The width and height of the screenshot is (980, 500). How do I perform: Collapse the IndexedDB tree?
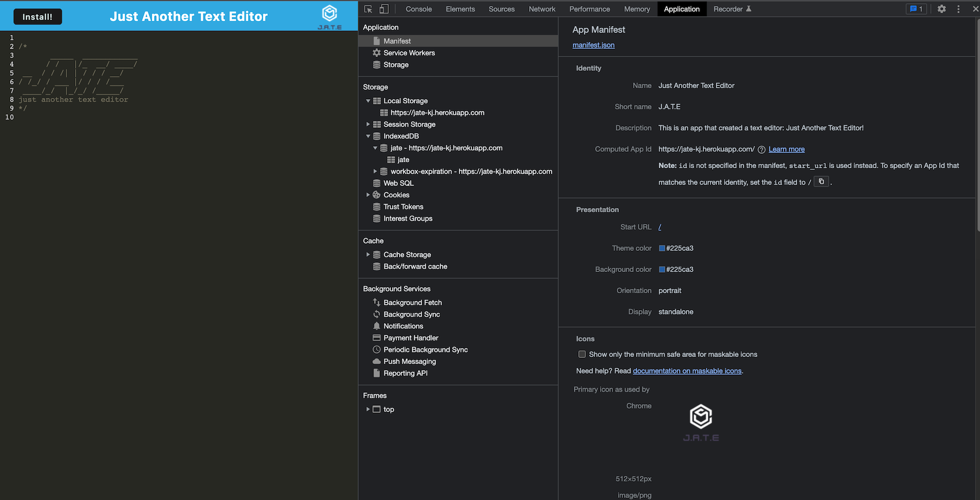tap(368, 136)
